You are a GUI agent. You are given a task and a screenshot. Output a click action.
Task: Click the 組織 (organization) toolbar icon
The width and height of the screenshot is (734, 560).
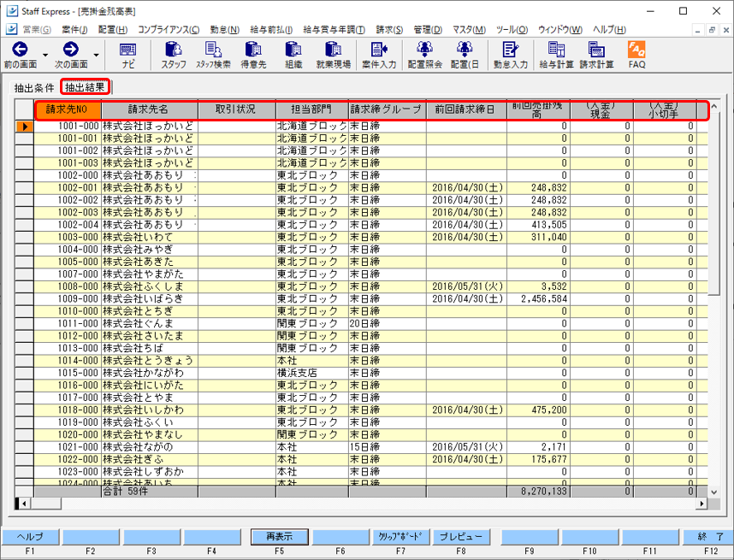294,57
